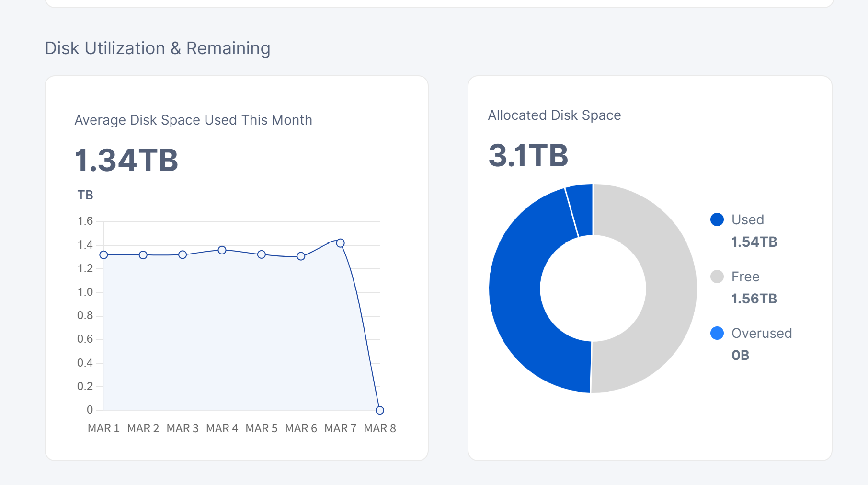This screenshot has height=485, width=868.
Task: Click the MAR 4 data point marker
Action: tap(222, 250)
